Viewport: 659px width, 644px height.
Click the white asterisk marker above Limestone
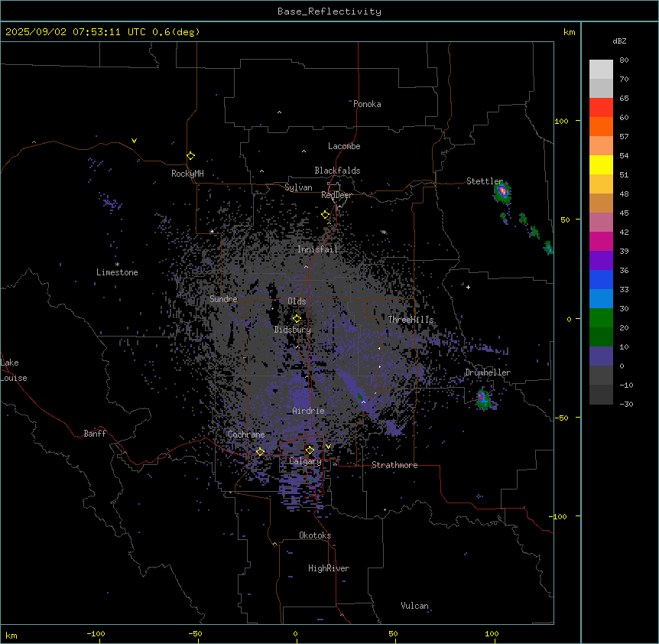[x=117, y=264]
